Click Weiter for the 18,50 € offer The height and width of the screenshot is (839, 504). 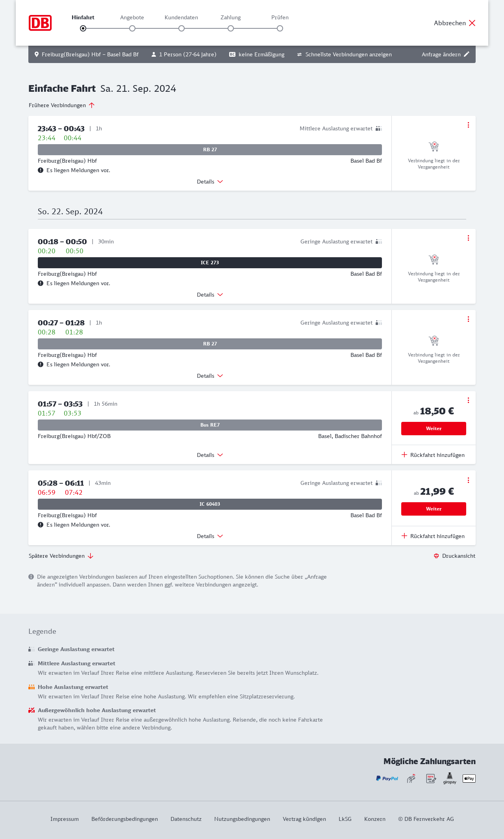(x=434, y=429)
